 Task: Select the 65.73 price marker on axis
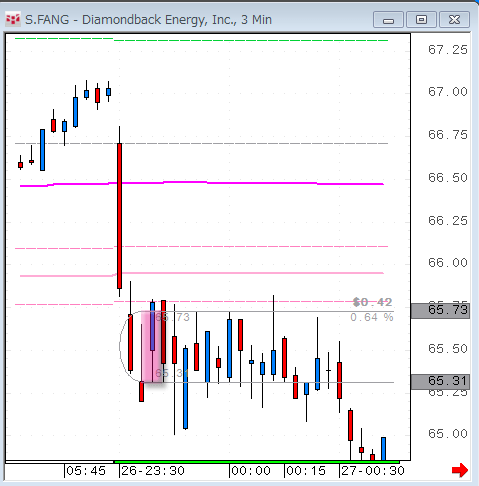coord(440,310)
